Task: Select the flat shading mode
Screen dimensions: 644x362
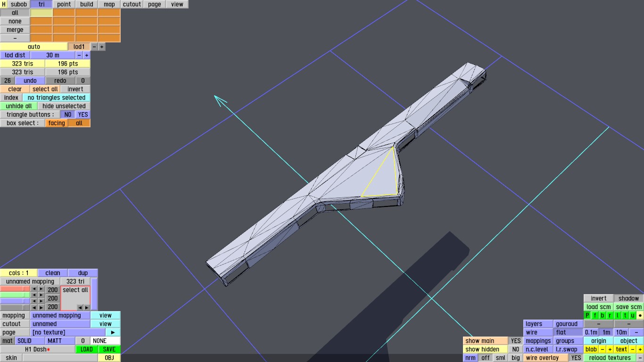Action: pos(569,332)
